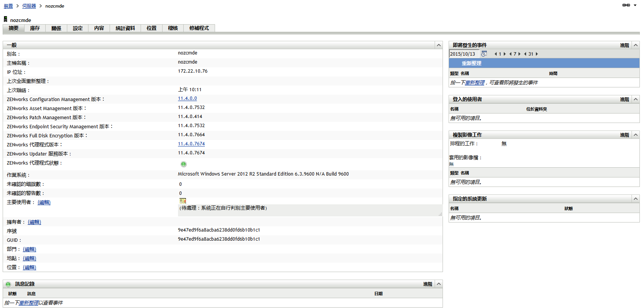Click the blue 重新整理 bar in upcoming events
Image resolution: width=644 pixels, height=308 pixels.
[x=544, y=64]
